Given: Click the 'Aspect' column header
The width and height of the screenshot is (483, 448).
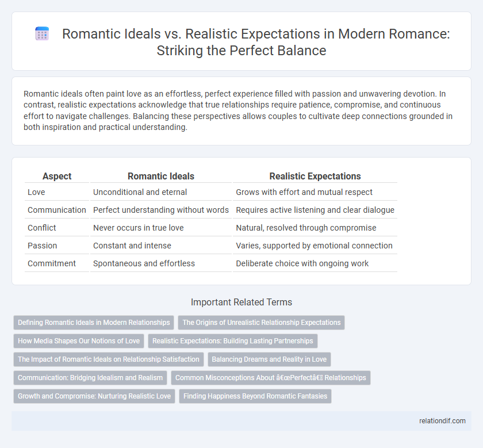Looking at the screenshot, I should [57, 176].
